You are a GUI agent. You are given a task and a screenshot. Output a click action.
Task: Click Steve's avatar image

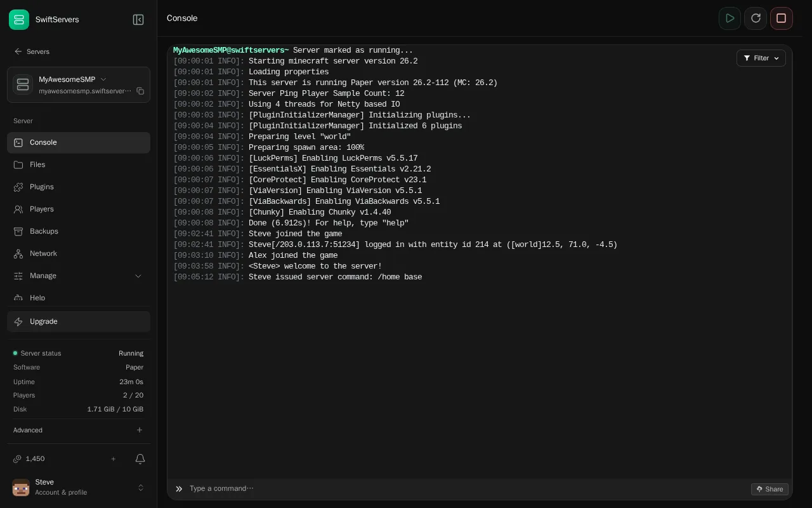point(21,488)
